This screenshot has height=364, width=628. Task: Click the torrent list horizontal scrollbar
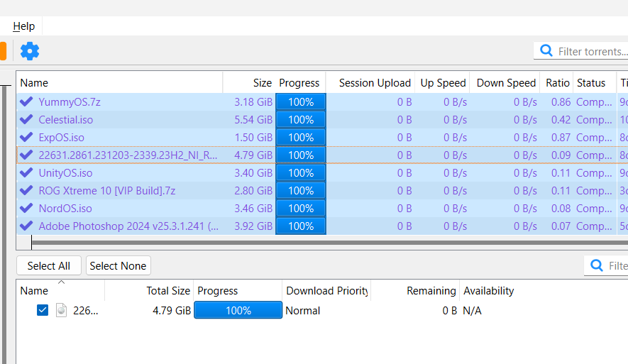[x=329, y=242]
